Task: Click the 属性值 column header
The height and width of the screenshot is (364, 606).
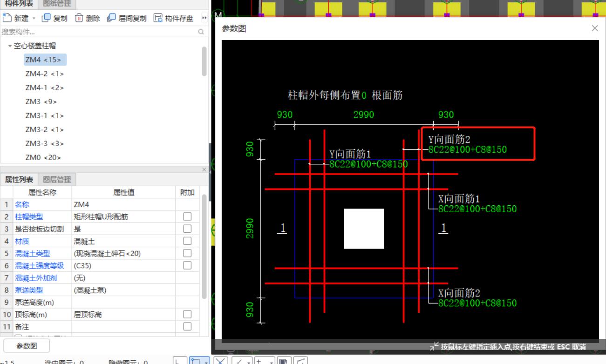Action: pyautogui.click(x=123, y=192)
